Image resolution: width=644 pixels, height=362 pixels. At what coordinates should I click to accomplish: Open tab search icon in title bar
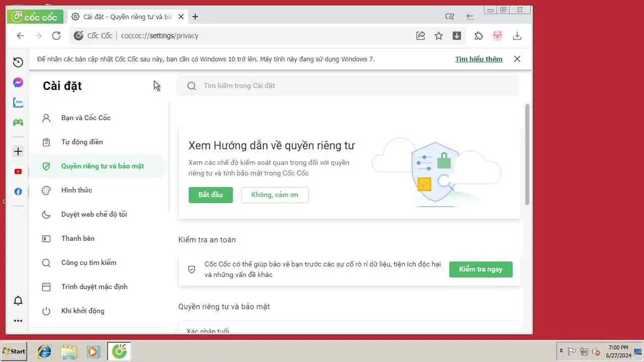tap(450, 17)
